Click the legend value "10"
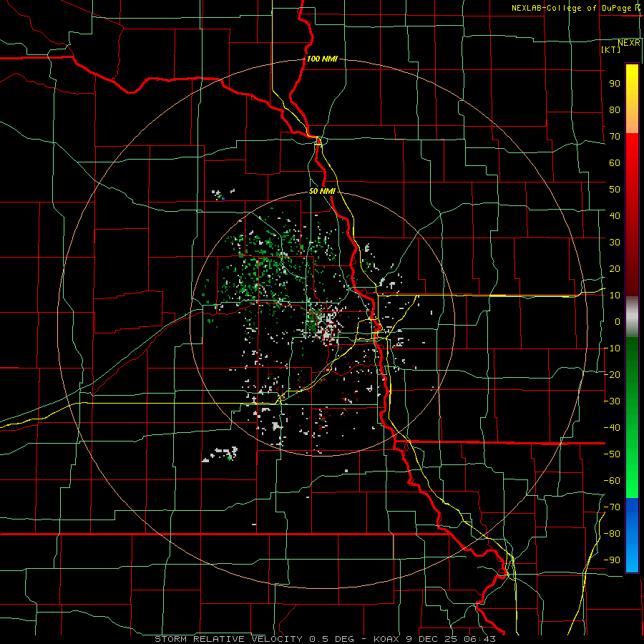644x644 pixels. (615, 296)
